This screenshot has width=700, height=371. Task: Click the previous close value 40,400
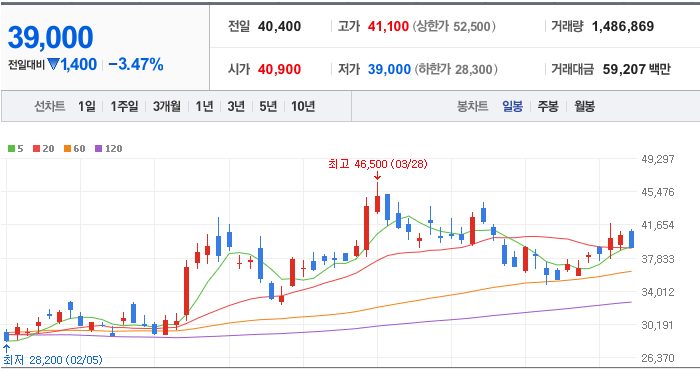click(x=279, y=26)
